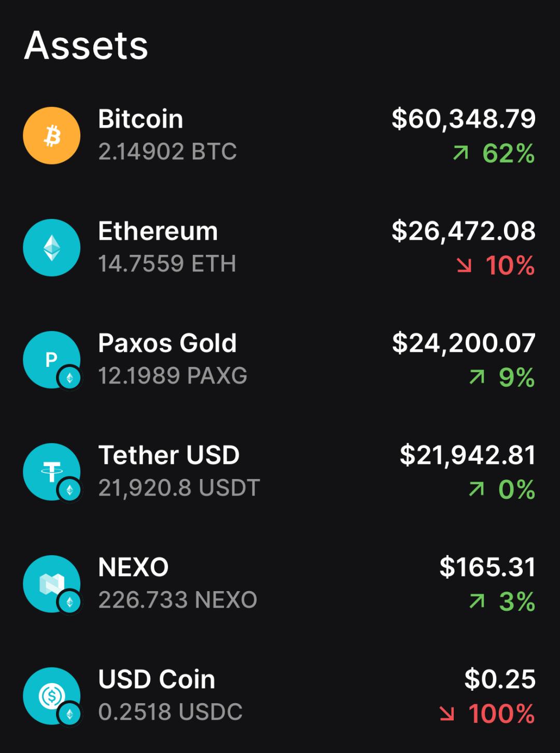Viewport: 560px width, 753px height.
Task: Click the Bitcoin value $60,348.79
Action: coord(464,119)
